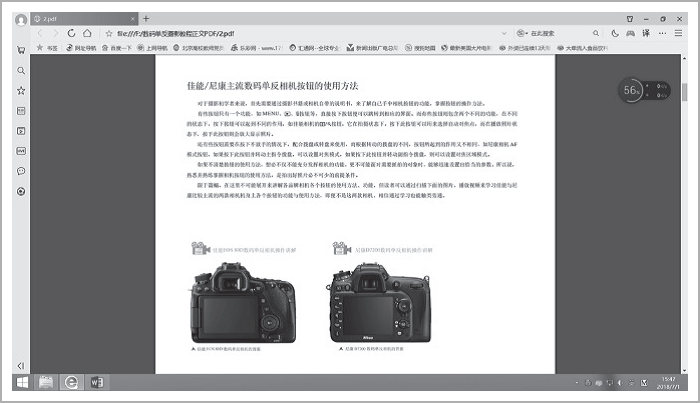The image size is (700, 403).
Task: Reload the current page
Action: point(71,33)
